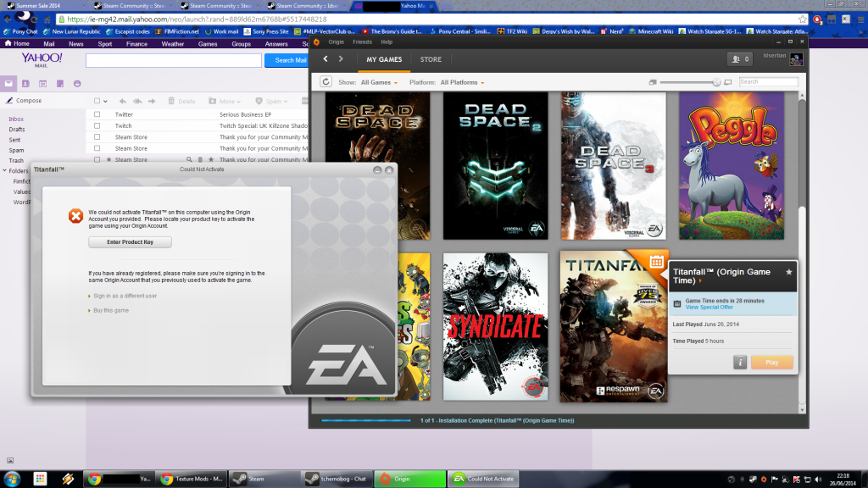This screenshot has height=488, width=868.
Task: Open Titanfall game details info button
Action: [x=740, y=363]
